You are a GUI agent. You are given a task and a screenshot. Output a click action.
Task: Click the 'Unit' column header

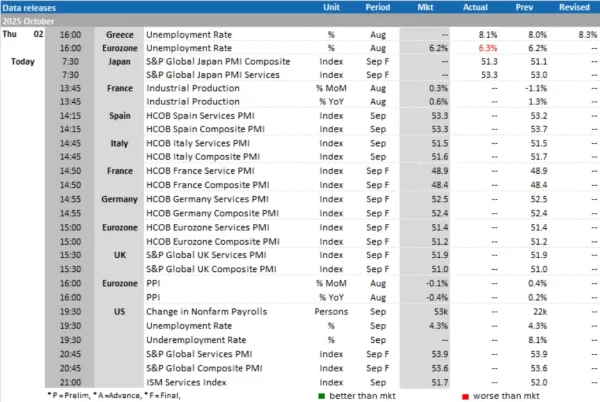coord(331,7)
